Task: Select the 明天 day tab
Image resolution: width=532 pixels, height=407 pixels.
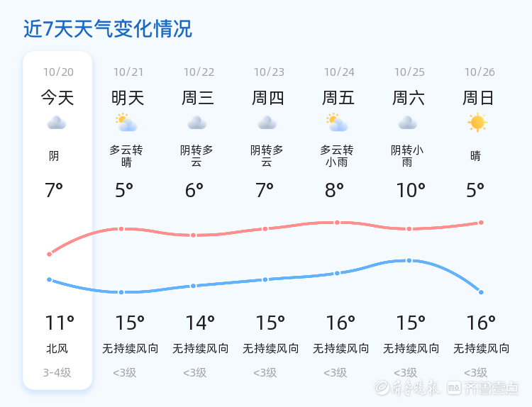Action: pos(128,98)
